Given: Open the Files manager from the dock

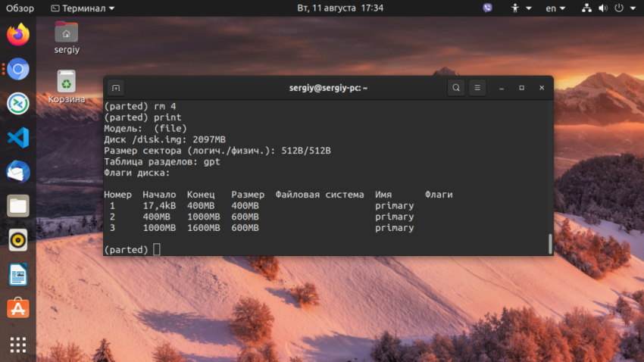Looking at the screenshot, I should tap(18, 205).
